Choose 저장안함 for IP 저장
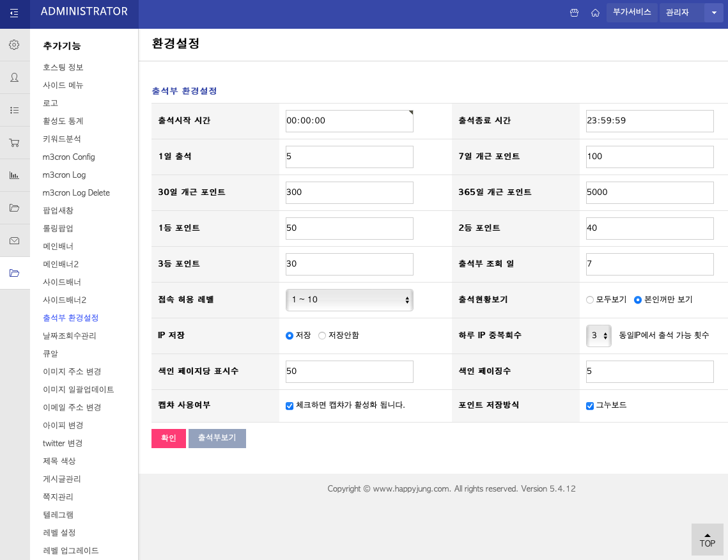728x560 pixels. 321,336
